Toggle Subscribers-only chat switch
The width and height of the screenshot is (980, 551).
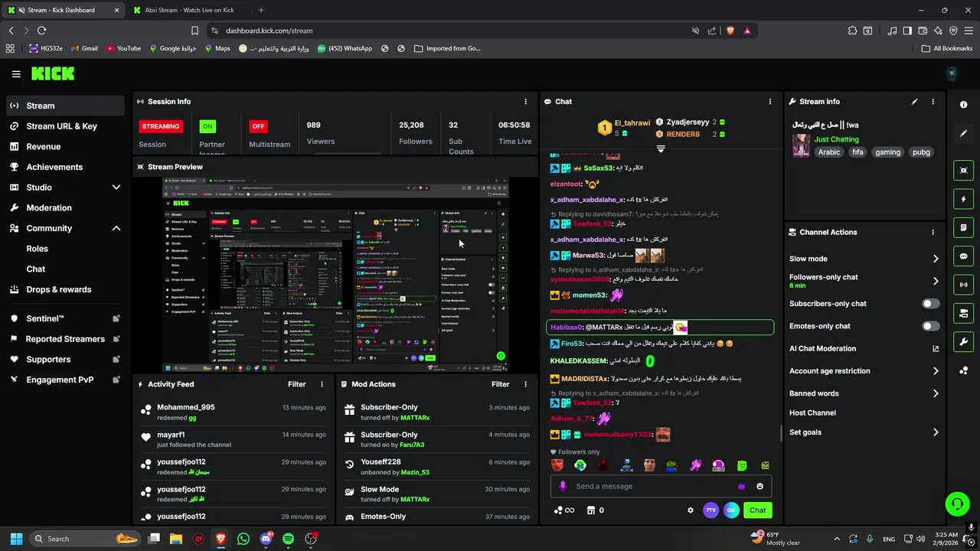931,304
